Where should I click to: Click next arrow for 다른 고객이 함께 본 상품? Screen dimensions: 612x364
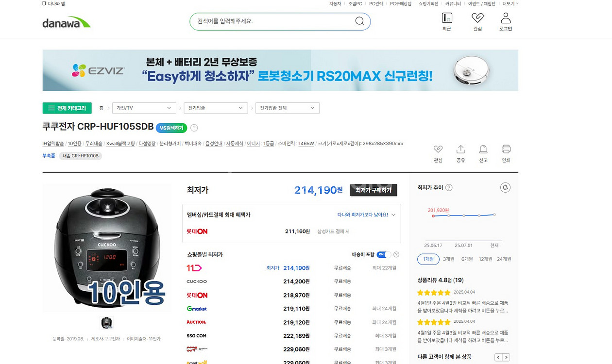(x=506, y=357)
